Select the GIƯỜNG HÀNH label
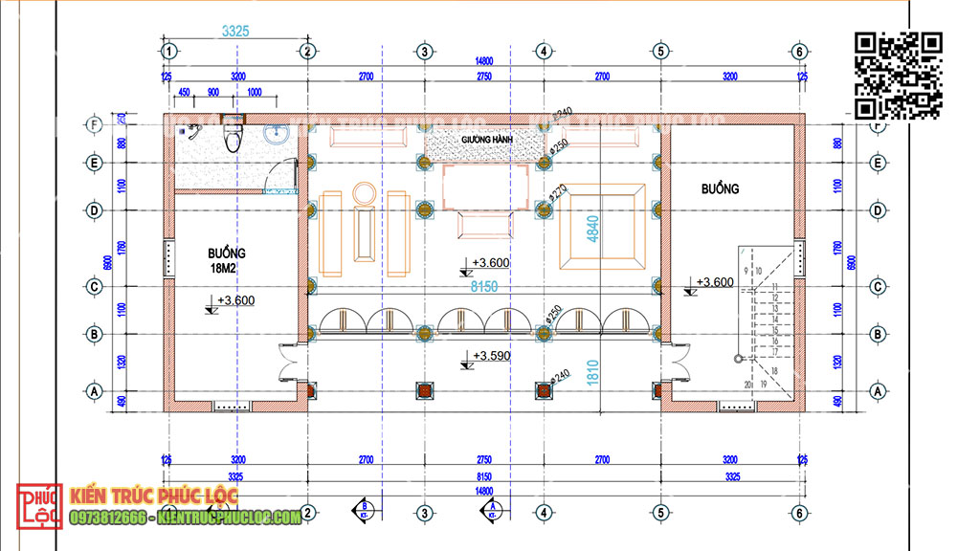The height and width of the screenshot is (551, 980). pos(486,140)
